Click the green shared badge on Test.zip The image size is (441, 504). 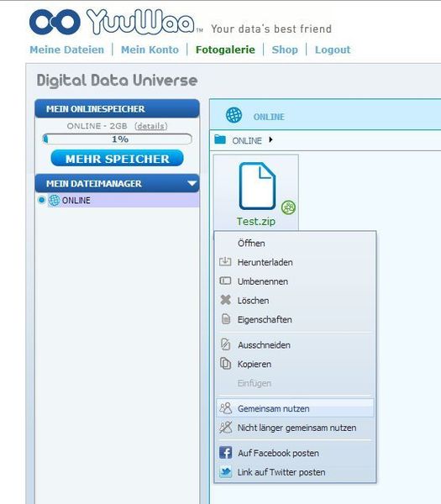click(288, 207)
